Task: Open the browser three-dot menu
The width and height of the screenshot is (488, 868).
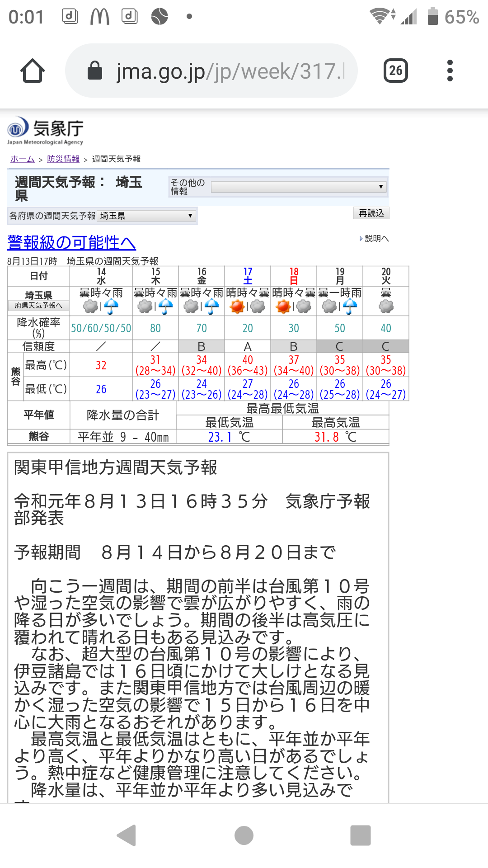Action: coord(450,71)
